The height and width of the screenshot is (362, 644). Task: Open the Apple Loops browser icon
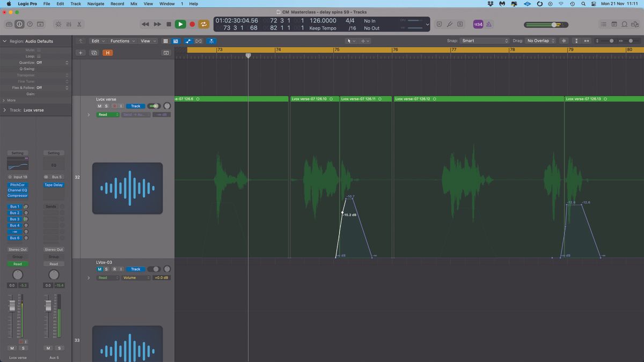point(624,24)
